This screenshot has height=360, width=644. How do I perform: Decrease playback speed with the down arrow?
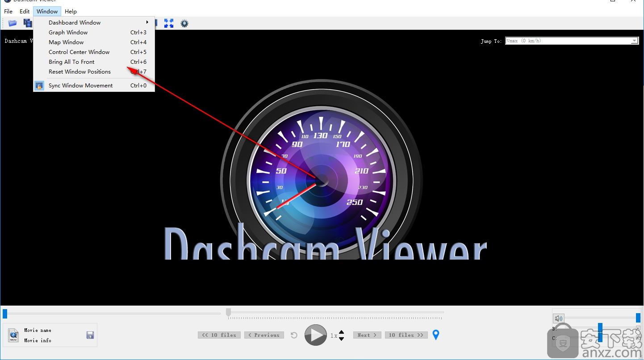pyautogui.click(x=342, y=339)
